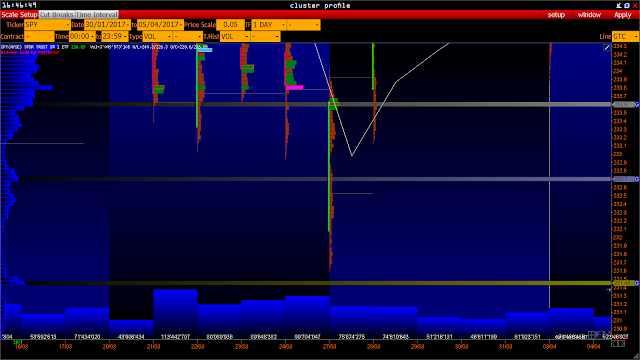Viewport: 640px width, 360px height.
Task: Click the 234 price label on the axis
Action: (617, 71)
